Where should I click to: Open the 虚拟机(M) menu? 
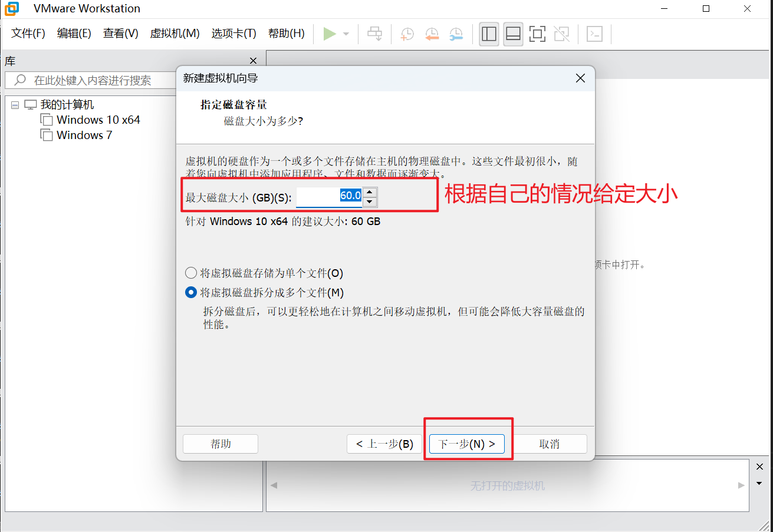pyautogui.click(x=175, y=34)
